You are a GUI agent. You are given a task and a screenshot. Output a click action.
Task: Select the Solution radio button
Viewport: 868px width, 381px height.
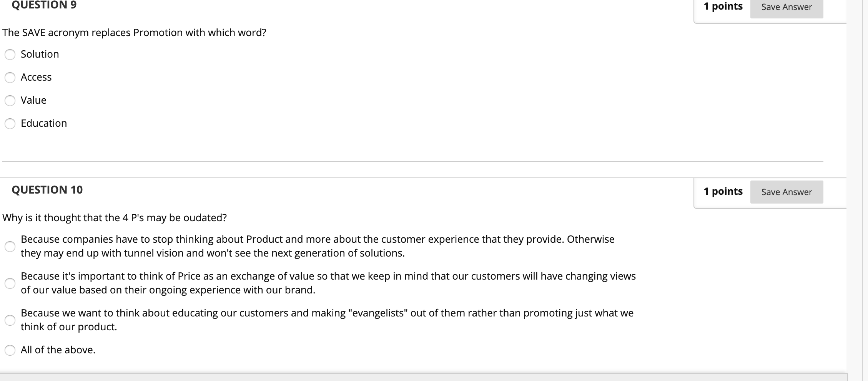pos(10,55)
